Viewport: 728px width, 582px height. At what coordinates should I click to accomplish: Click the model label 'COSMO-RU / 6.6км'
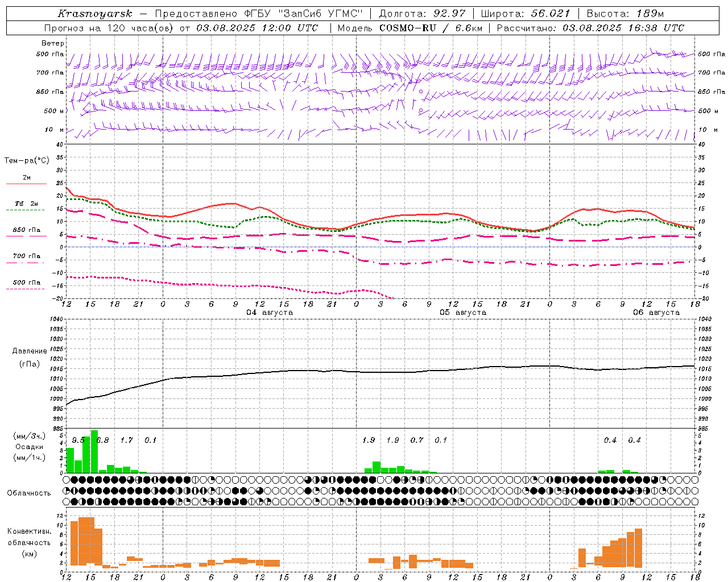(x=431, y=28)
